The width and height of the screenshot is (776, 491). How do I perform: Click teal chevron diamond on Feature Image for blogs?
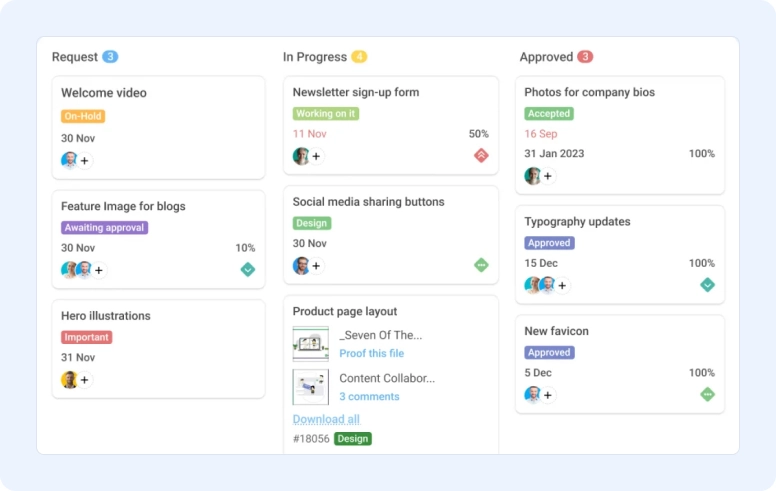(x=248, y=269)
